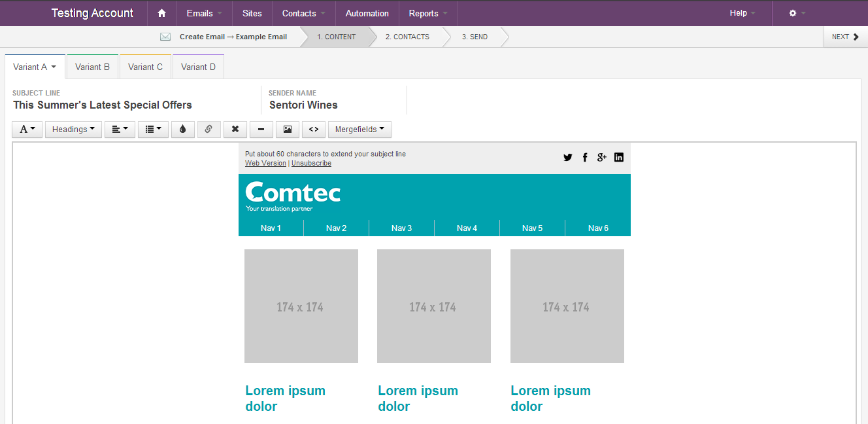Click the home icon in navigation bar
868x424 pixels.
click(x=162, y=13)
